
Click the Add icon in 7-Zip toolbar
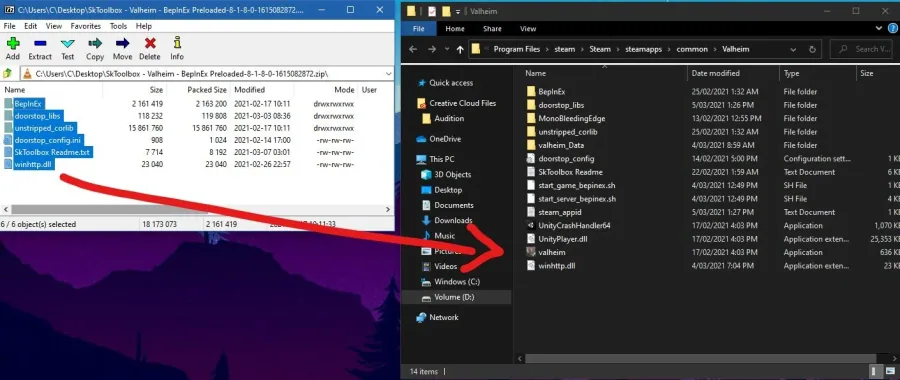pyautogui.click(x=13, y=44)
